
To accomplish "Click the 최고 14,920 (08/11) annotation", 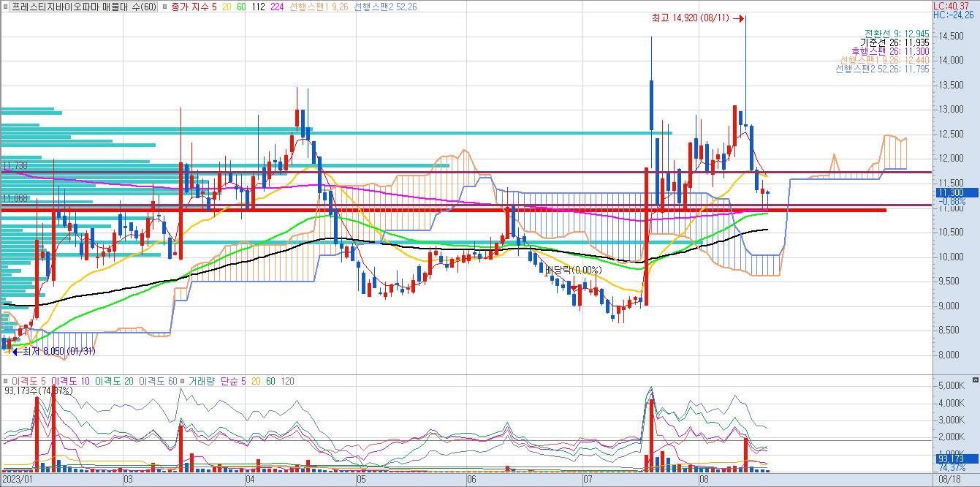I will pyautogui.click(x=691, y=18).
